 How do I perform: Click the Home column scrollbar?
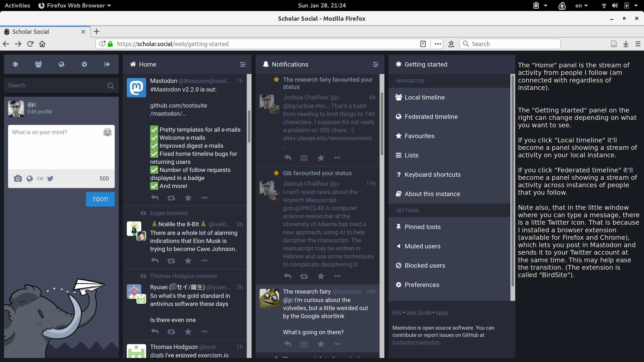249,126
